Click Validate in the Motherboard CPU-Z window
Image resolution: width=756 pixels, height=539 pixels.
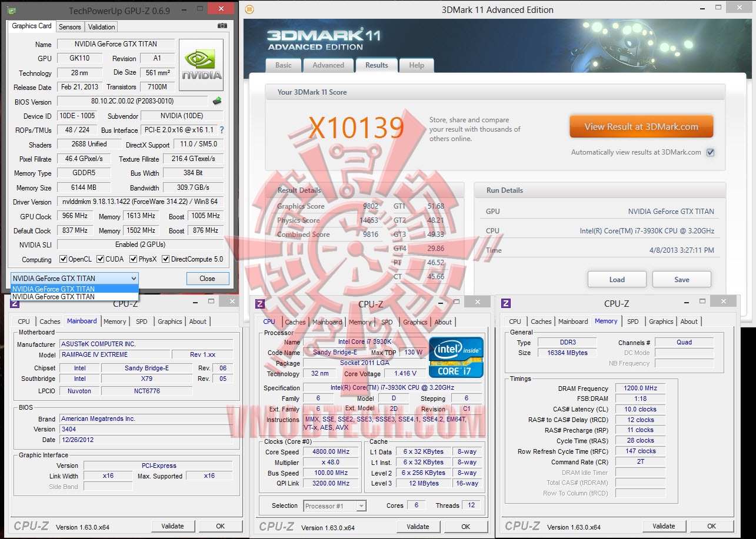pyautogui.click(x=172, y=526)
